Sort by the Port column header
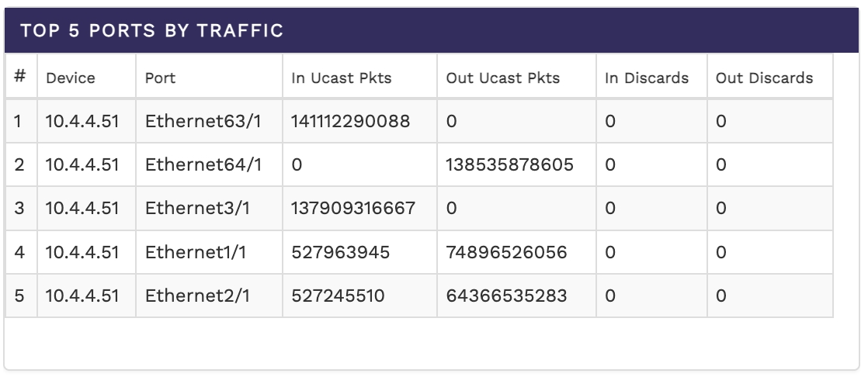Viewport: 868px width, 377px height. coord(161,78)
